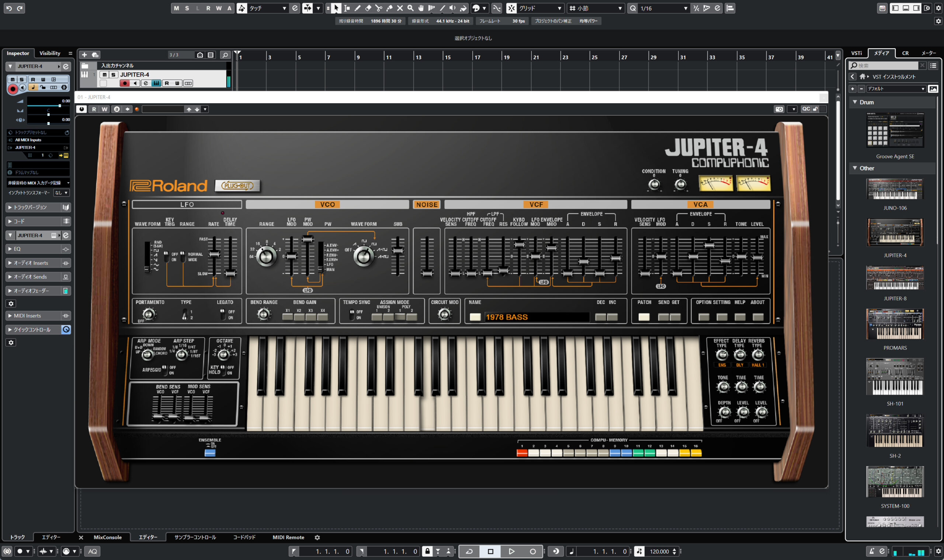Open Inspector settings gear below Audio Fader
The width and height of the screenshot is (944, 560).
pyautogui.click(x=11, y=304)
